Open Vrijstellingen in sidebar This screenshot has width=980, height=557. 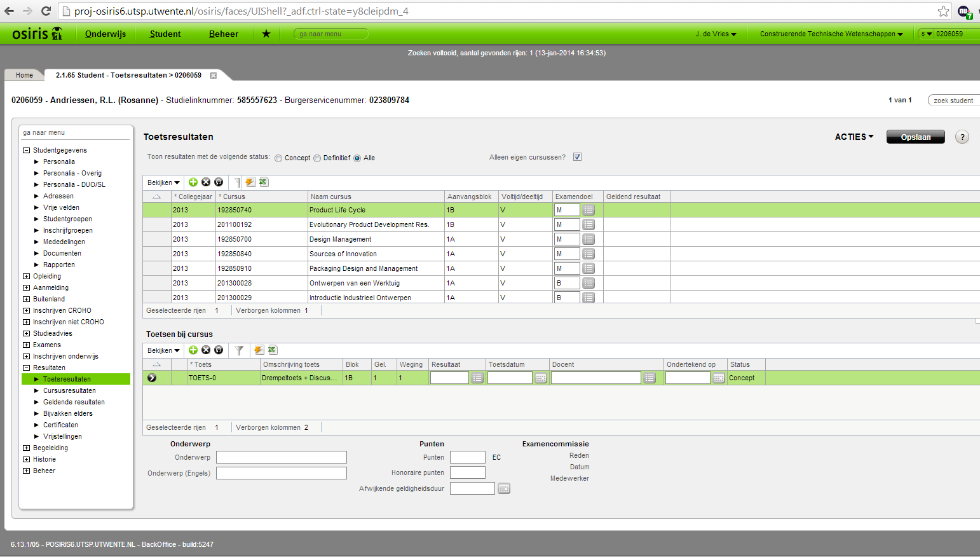62,436
